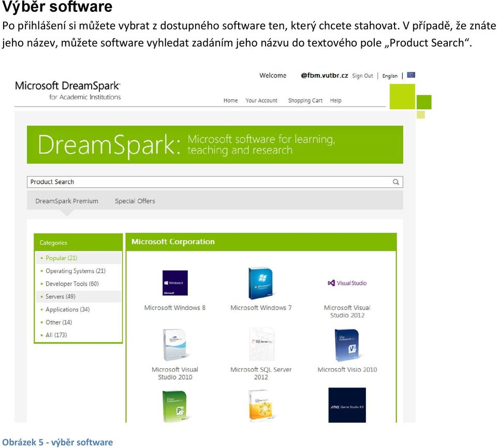Screen dimensions: 497x448
Task: Select the Visio 2010 box image
Action: click(x=347, y=345)
